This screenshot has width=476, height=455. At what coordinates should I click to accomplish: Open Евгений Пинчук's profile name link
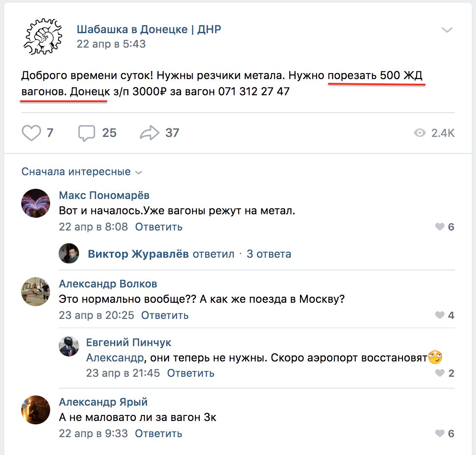tap(128, 342)
